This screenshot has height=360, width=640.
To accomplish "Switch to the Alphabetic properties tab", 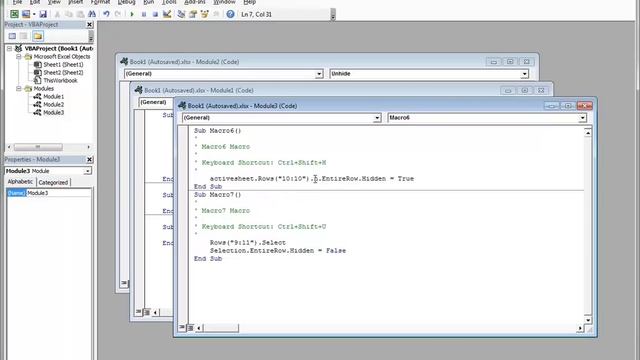I will coord(20,182).
